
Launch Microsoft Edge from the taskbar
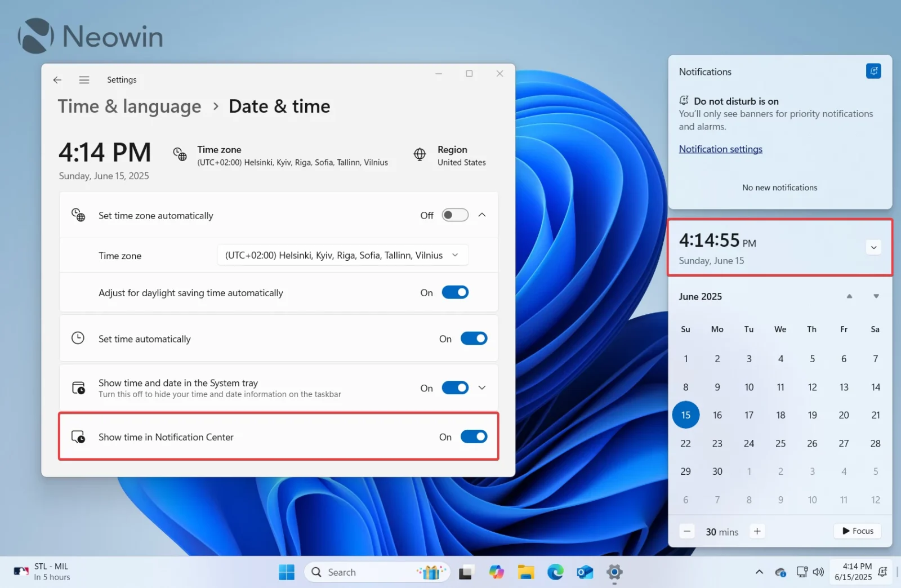point(555,572)
